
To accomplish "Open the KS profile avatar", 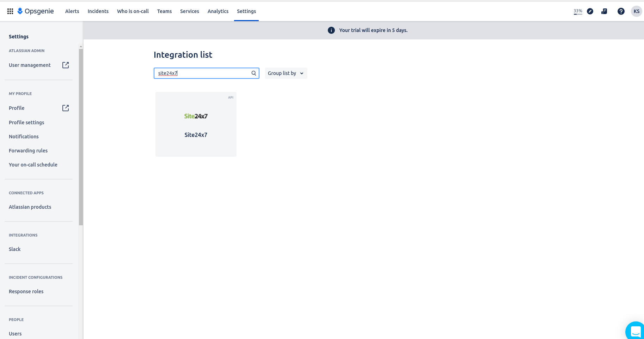I will tap(637, 11).
